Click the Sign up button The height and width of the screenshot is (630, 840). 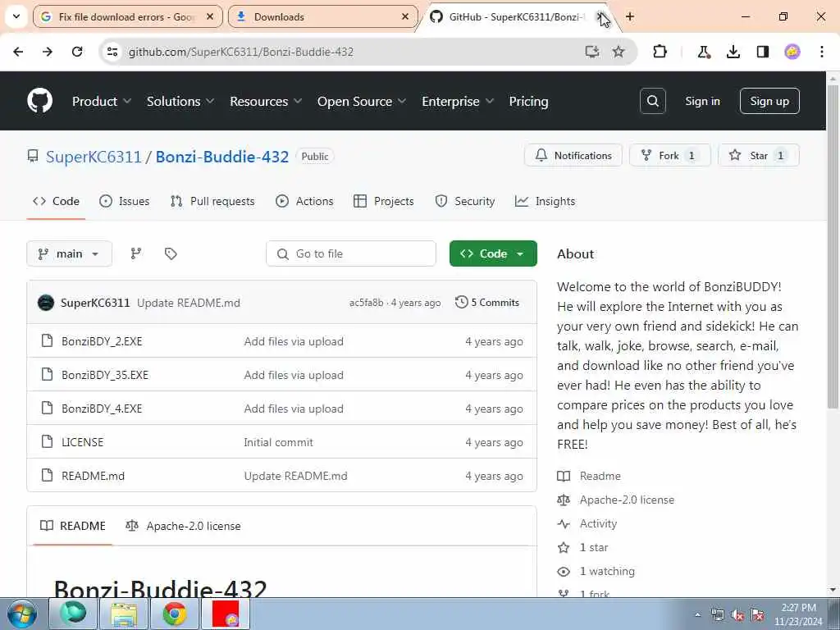769,101
